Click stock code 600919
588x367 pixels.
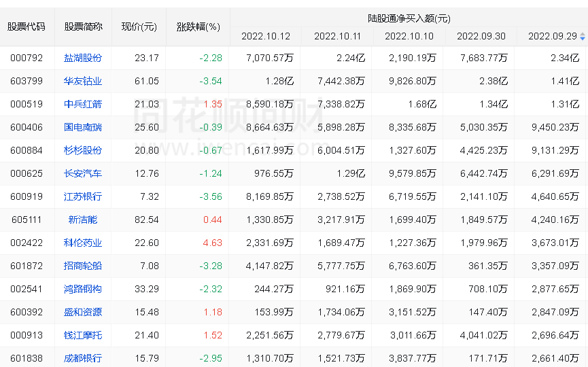[x=27, y=196]
